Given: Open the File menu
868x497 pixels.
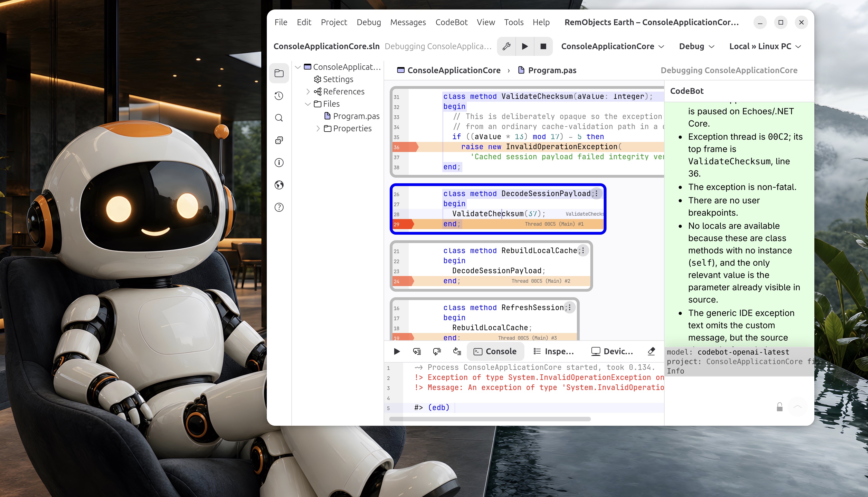Looking at the screenshot, I should point(281,22).
